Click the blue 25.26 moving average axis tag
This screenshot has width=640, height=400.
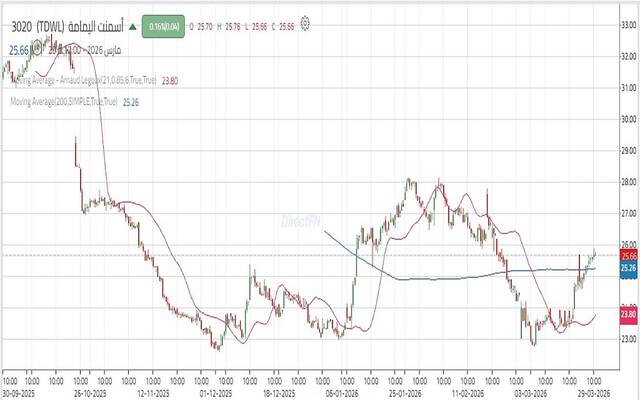pyautogui.click(x=629, y=268)
